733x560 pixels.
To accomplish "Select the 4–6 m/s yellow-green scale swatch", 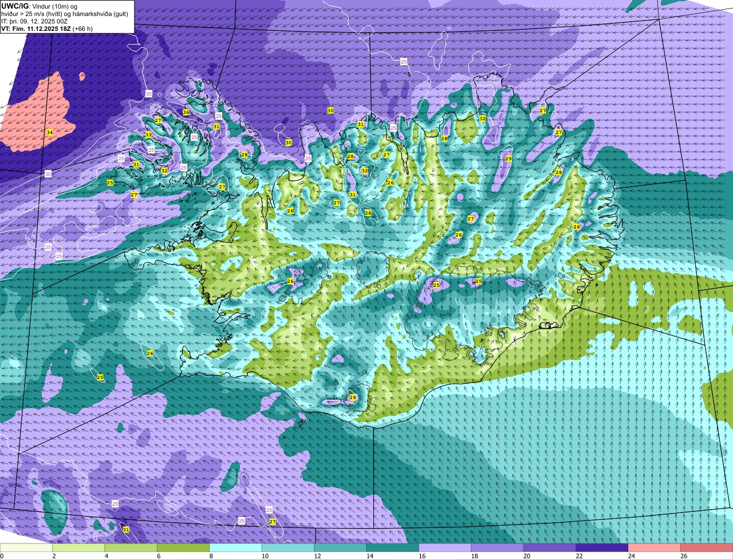I will tap(131, 548).
